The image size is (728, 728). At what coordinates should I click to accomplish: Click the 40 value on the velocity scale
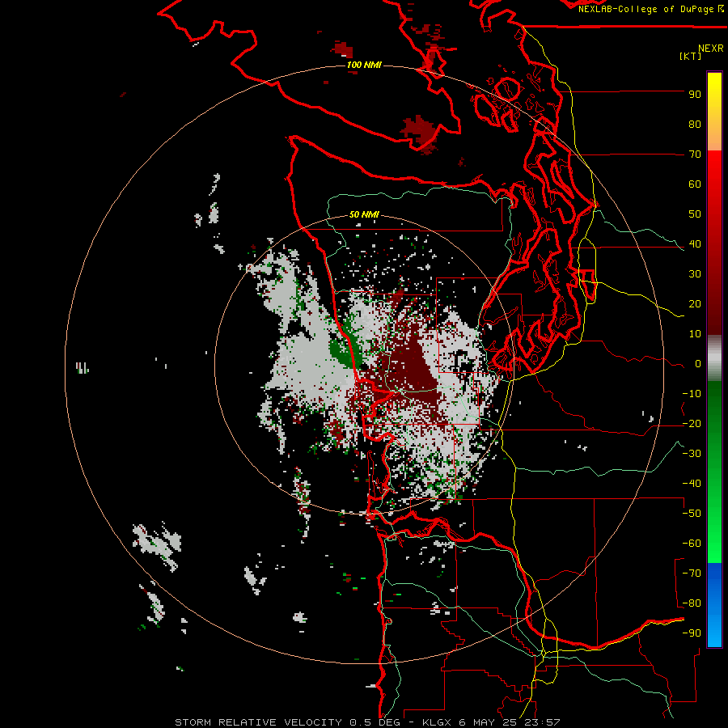click(695, 244)
